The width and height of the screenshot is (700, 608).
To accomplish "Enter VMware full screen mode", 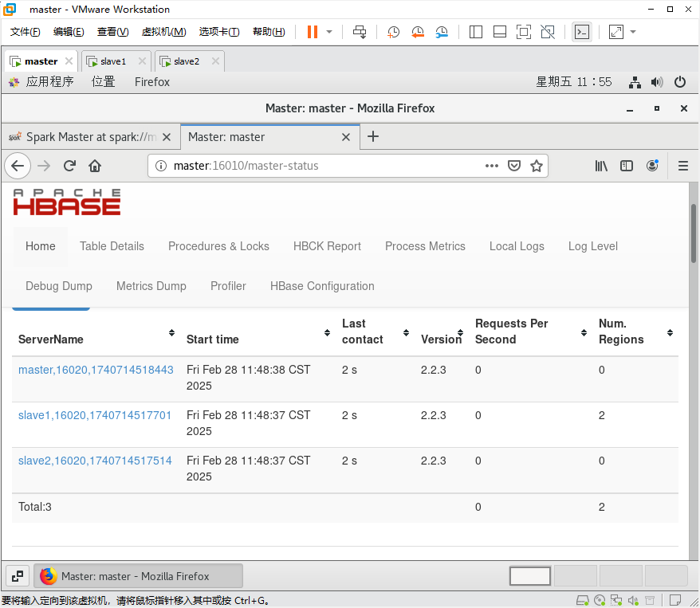I will coord(524,32).
